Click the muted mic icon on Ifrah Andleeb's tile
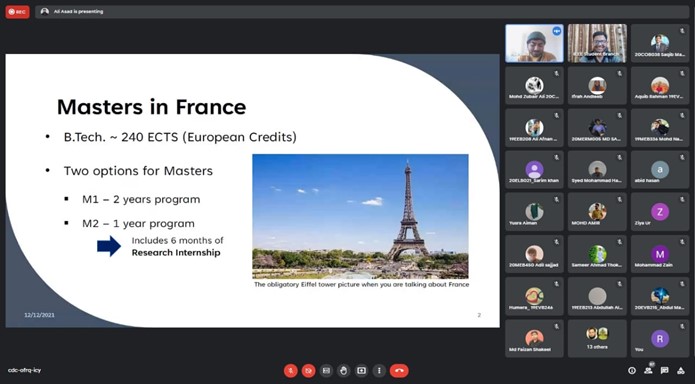Viewport: 695px width, 384px height. pos(620,73)
